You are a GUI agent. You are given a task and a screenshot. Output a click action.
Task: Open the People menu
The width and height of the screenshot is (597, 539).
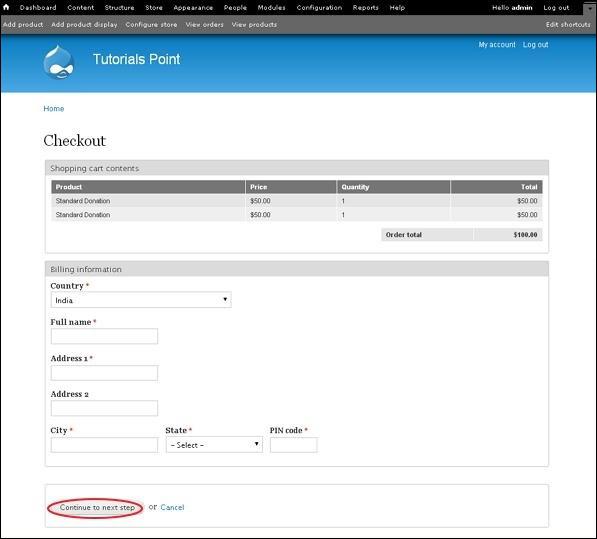click(x=235, y=8)
